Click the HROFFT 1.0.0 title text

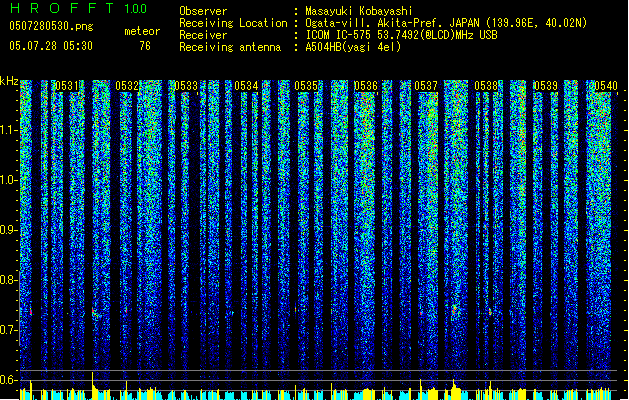point(79,8)
